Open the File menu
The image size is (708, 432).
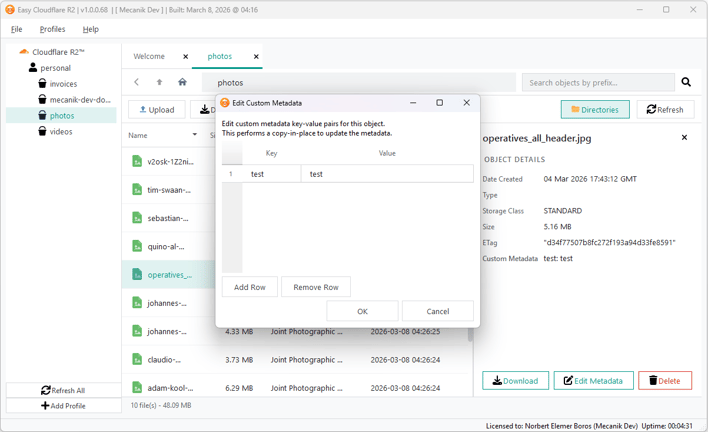click(x=17, y=29)
